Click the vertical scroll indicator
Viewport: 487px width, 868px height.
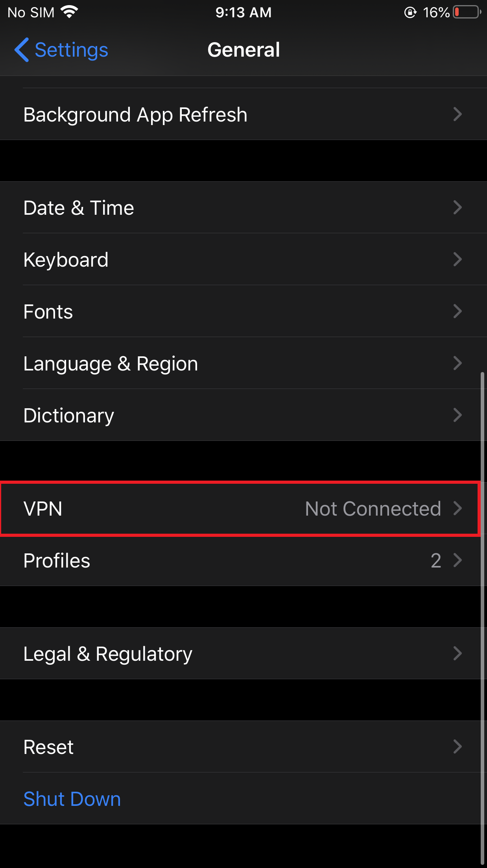482,617
